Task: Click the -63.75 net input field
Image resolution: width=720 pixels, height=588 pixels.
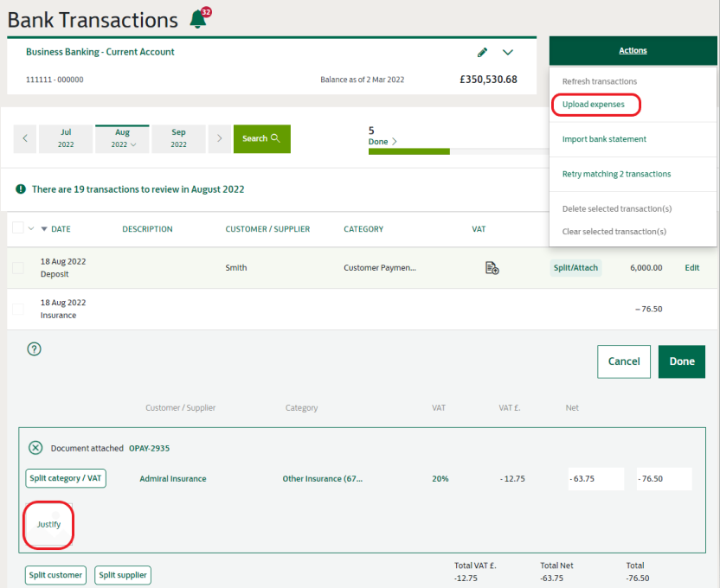Action: point(596,479)
